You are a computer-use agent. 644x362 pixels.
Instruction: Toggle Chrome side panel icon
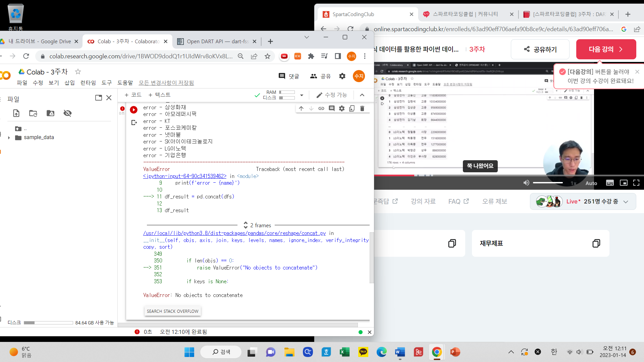pos(338,56)
